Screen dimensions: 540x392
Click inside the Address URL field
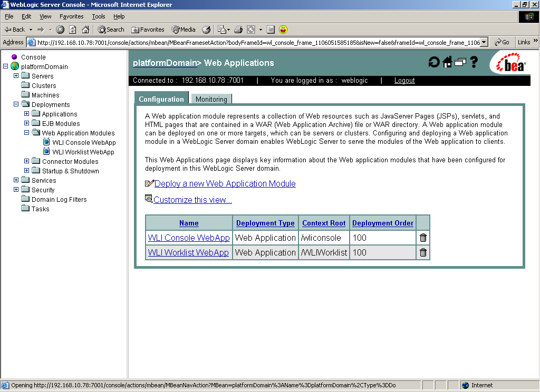[258, 42]
